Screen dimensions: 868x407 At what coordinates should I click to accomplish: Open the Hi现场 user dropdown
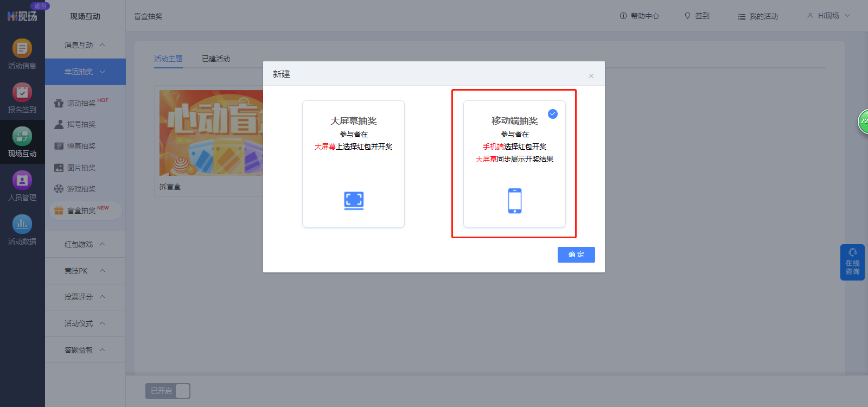(829, 16)
